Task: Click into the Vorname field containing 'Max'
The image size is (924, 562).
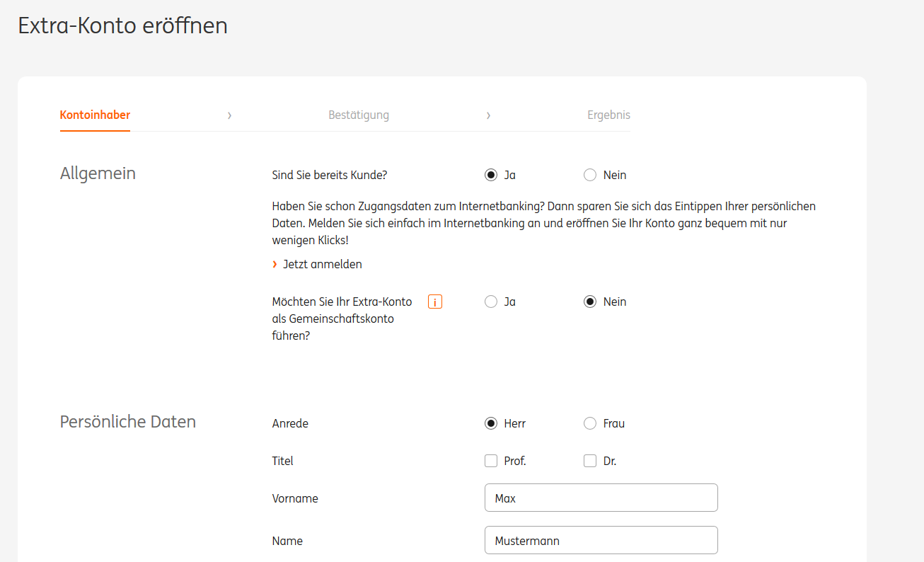Action: coord(601,498)
